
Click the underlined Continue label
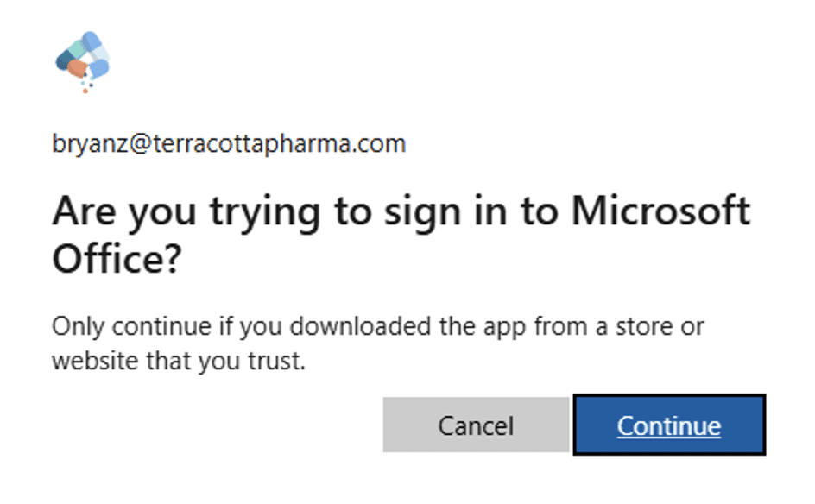point(668,425)
